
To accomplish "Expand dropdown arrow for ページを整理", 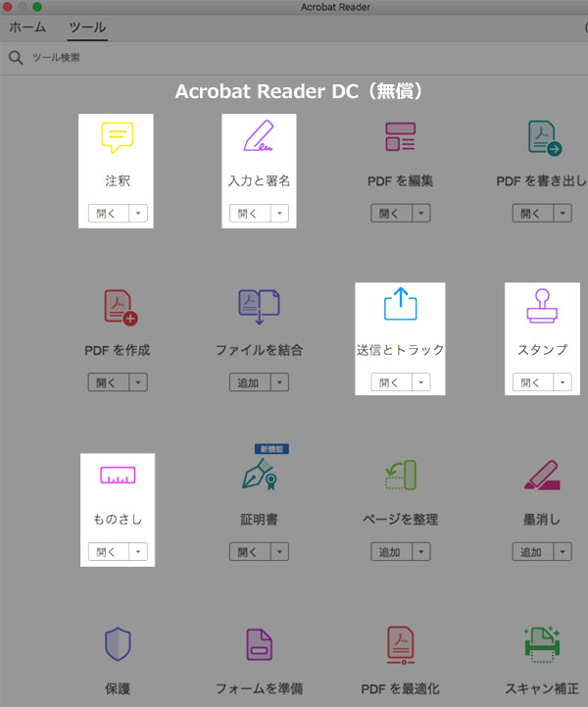I will pos(421,551).
